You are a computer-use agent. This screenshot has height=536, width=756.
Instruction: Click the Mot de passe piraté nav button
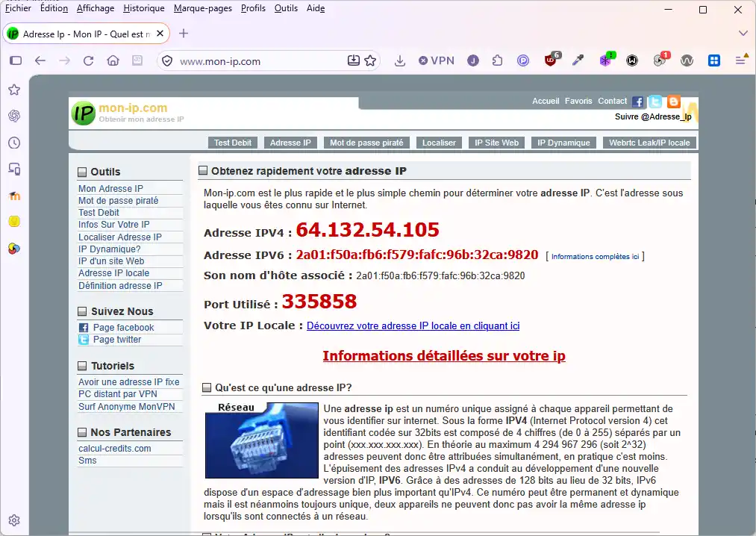366,143
